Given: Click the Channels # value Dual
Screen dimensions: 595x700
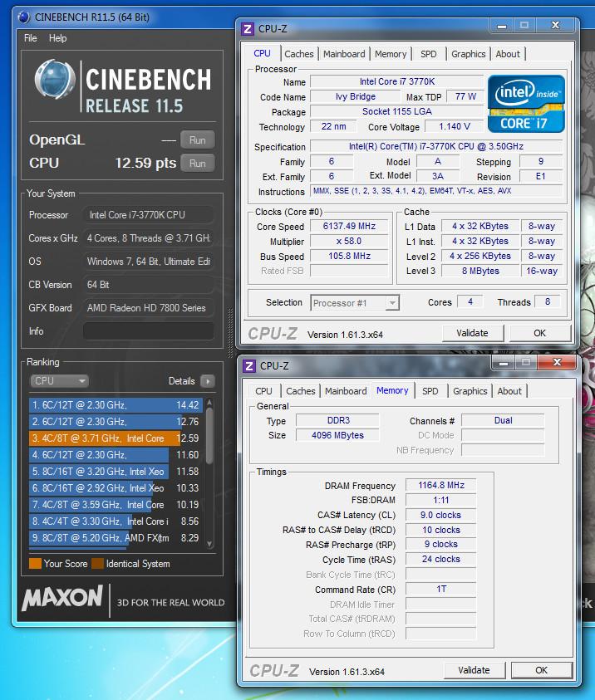Looking at the screenshot, I should point(503,420).
